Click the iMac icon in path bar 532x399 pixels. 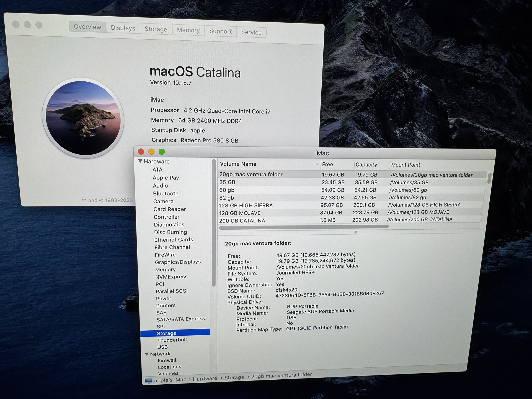(148, 381)
